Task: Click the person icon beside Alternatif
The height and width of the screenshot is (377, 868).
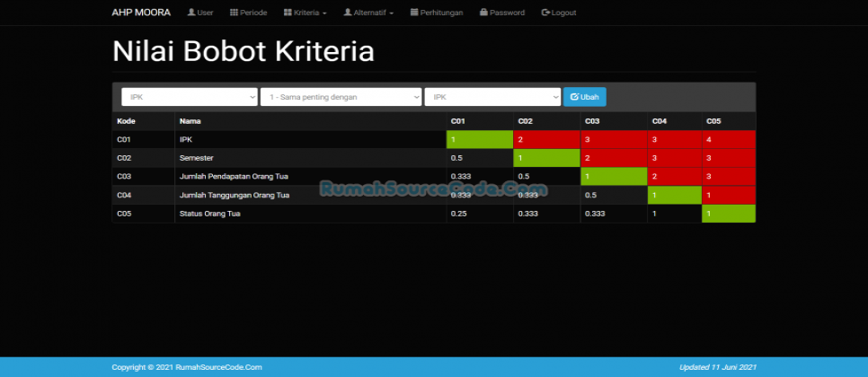Action: [x=348, y=13]
